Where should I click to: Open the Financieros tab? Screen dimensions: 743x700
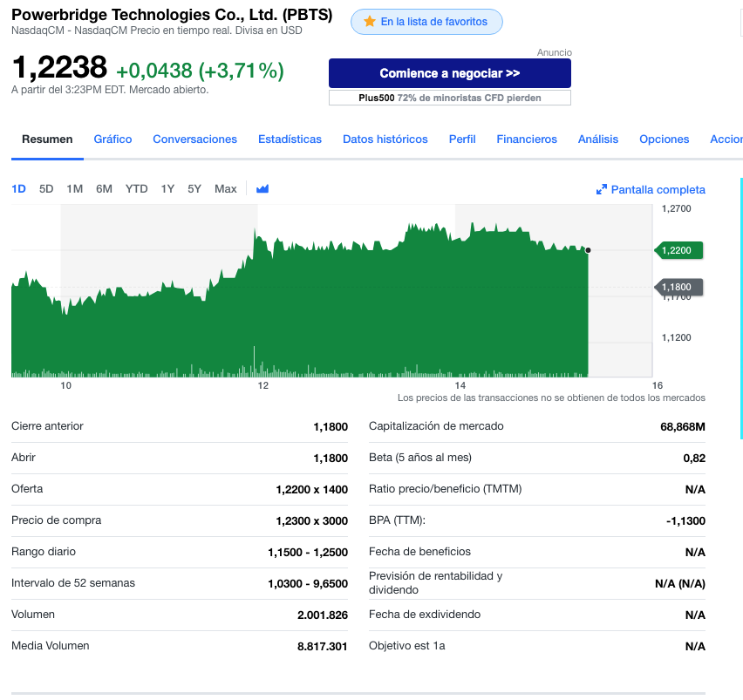point(527,139)
